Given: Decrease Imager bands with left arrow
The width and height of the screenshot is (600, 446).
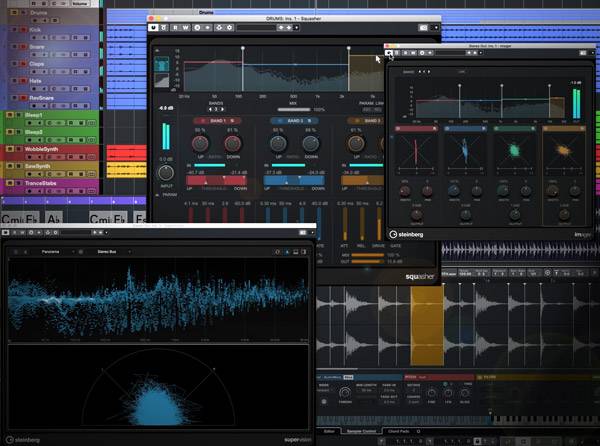Looking at the screenshot, I should (x=419, y=72).
